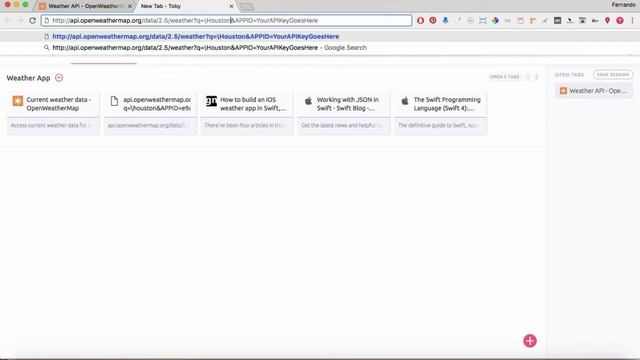
Task: Open the api.openweathermap.org houston card
Action: 150,113
